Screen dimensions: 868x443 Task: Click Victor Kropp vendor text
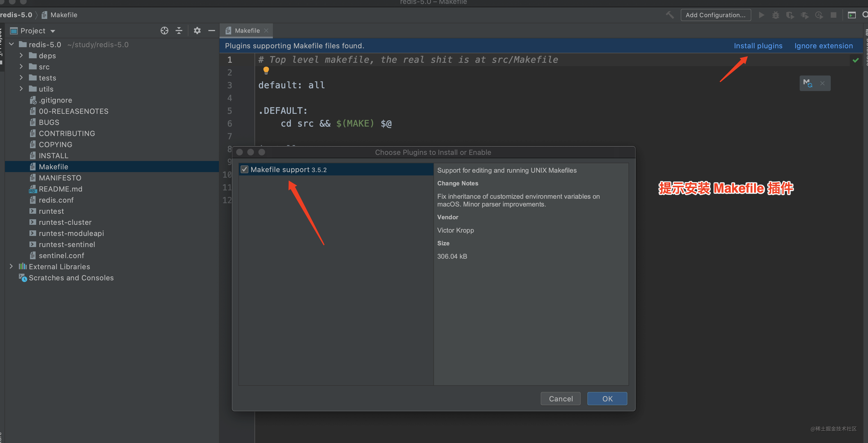(x=455, y=230)
